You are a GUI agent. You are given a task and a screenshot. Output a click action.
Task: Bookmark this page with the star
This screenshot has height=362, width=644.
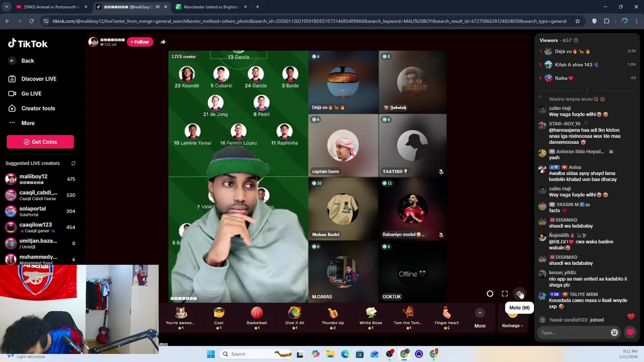tap(578, 21)
